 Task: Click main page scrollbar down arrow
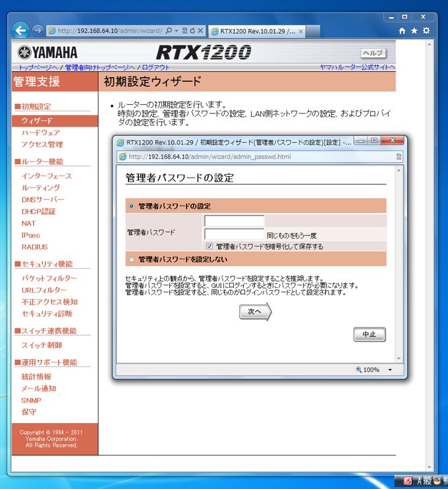(430, 467)
